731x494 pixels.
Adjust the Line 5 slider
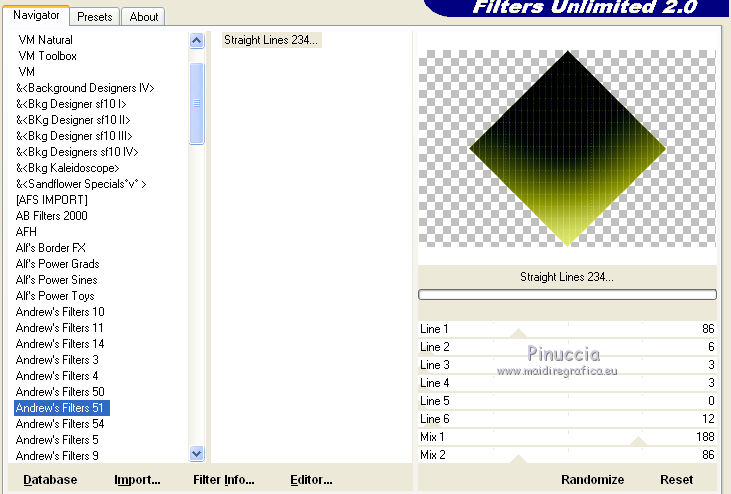pos(567,401)
